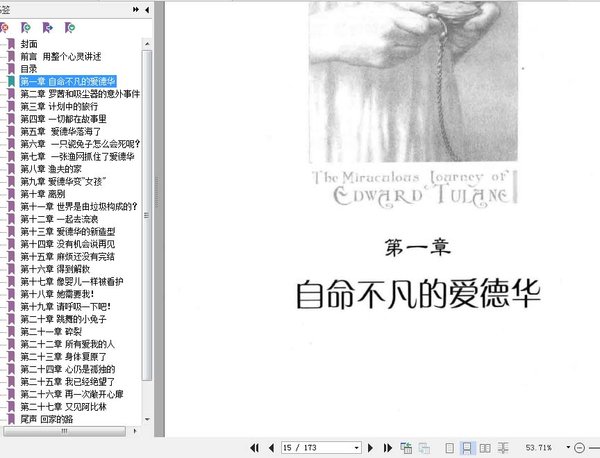
Task: Go to the previous page
Action: 271,448
